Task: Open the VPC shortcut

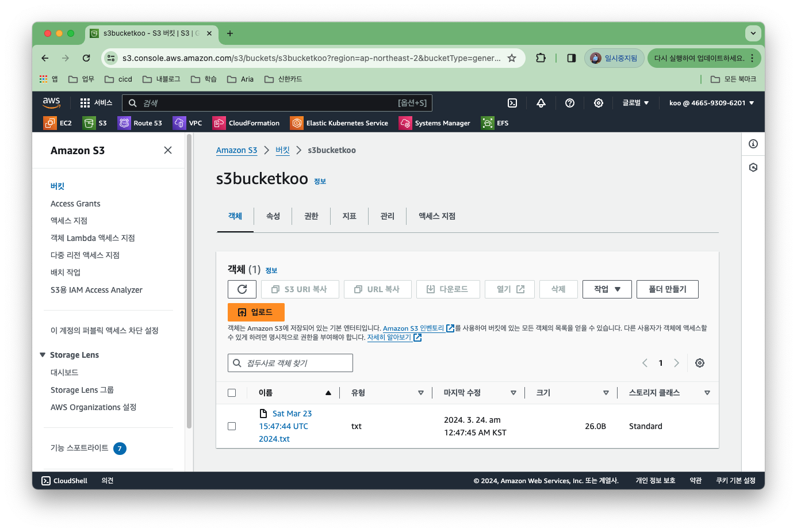Action: point(188,123)
